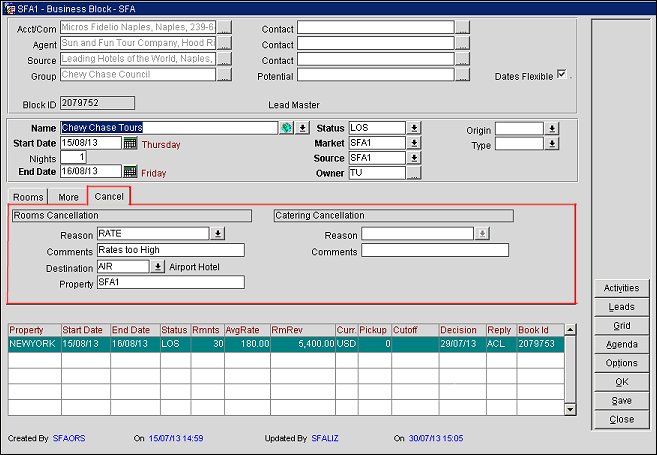Open the End Date calendar picker

coord(130,172)
